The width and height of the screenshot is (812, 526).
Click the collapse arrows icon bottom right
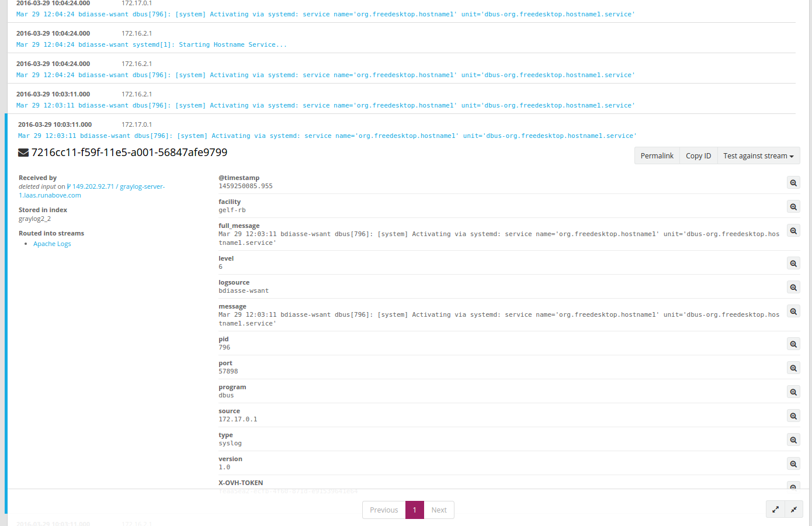794,509
